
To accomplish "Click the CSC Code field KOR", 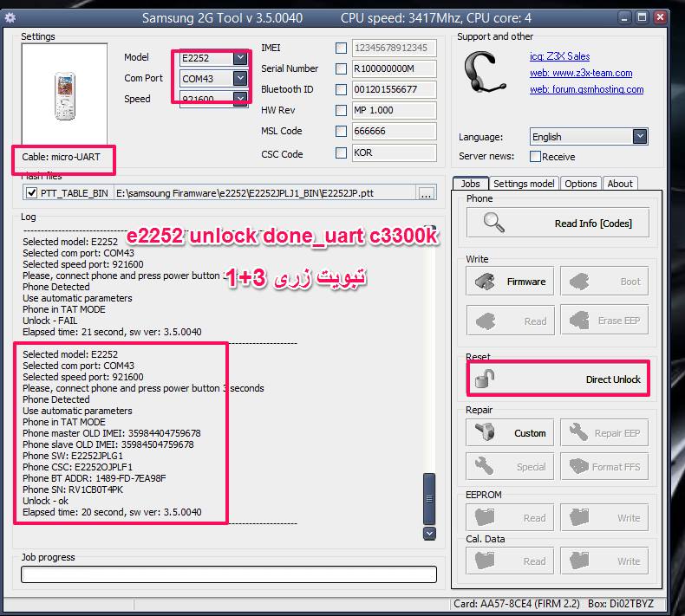I will point(394,152).
